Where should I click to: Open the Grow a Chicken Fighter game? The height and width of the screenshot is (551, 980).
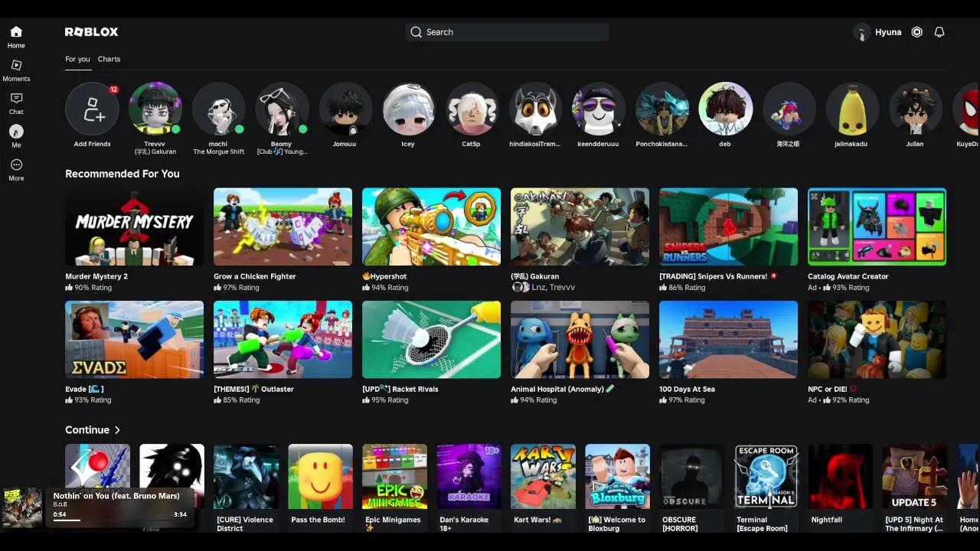283,227
